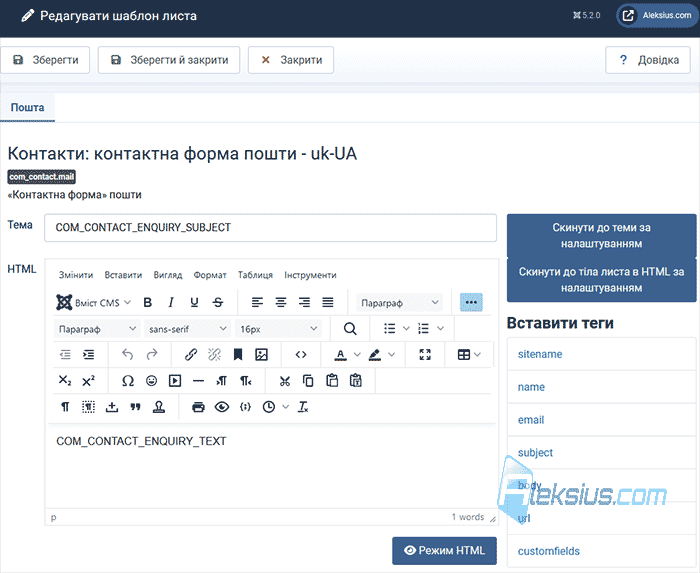Image resolution: width=700 pixels, height=573 pixels.
Task: Expand bullet list style options
Action: click(406, 329)
